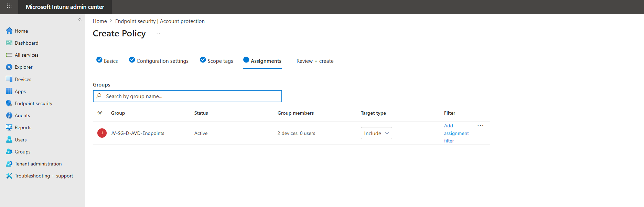This screenshot has width=644, height=207.
Task: Jump to Review + create step
Action: [x=315, y=61]
